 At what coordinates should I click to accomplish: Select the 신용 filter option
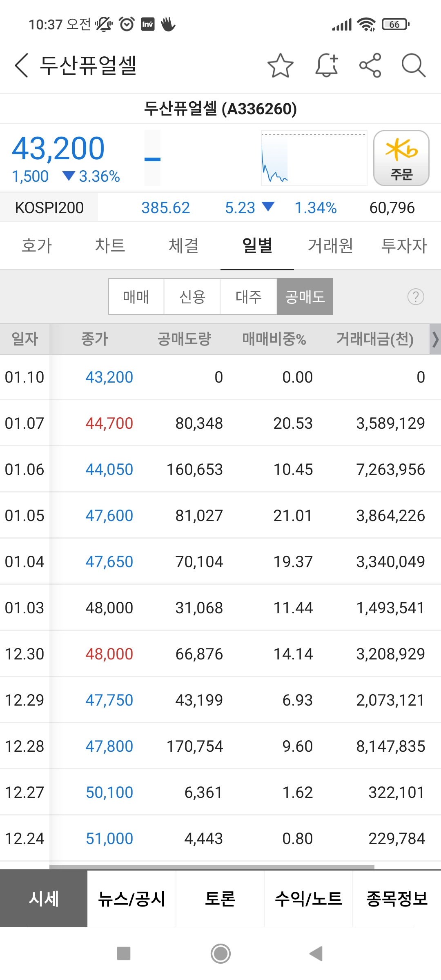tap(192, 297)
